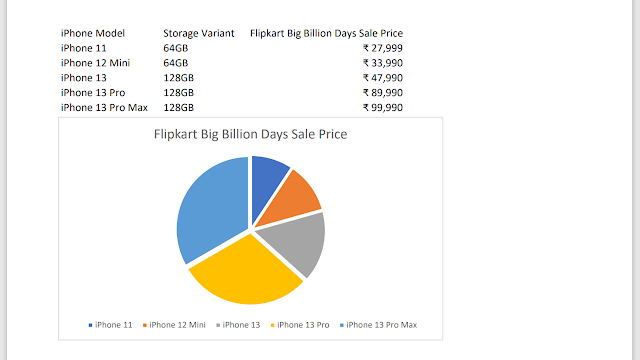Select the ₹ 89,990 price cell
The image size is (640, 360).
(x=382, y=93)
